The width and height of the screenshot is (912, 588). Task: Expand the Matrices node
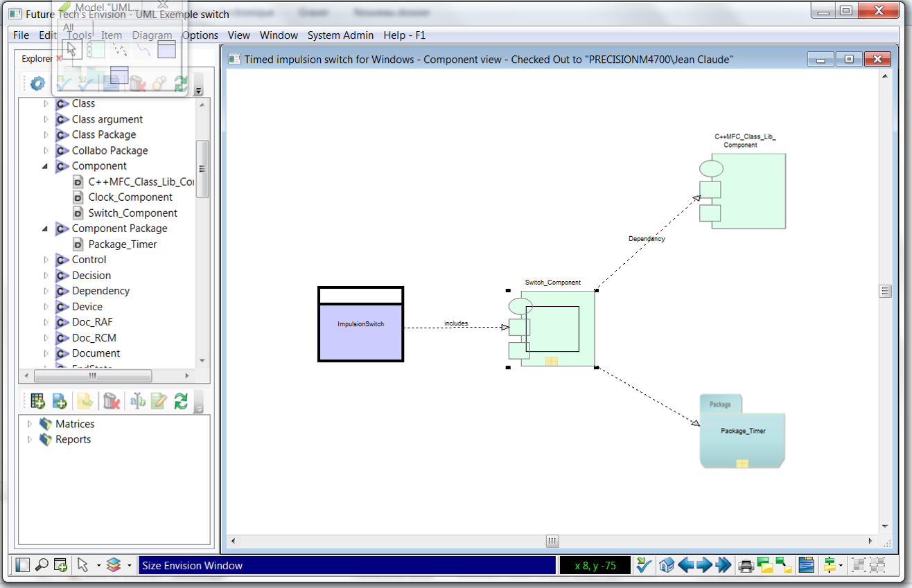coord(28,423)
